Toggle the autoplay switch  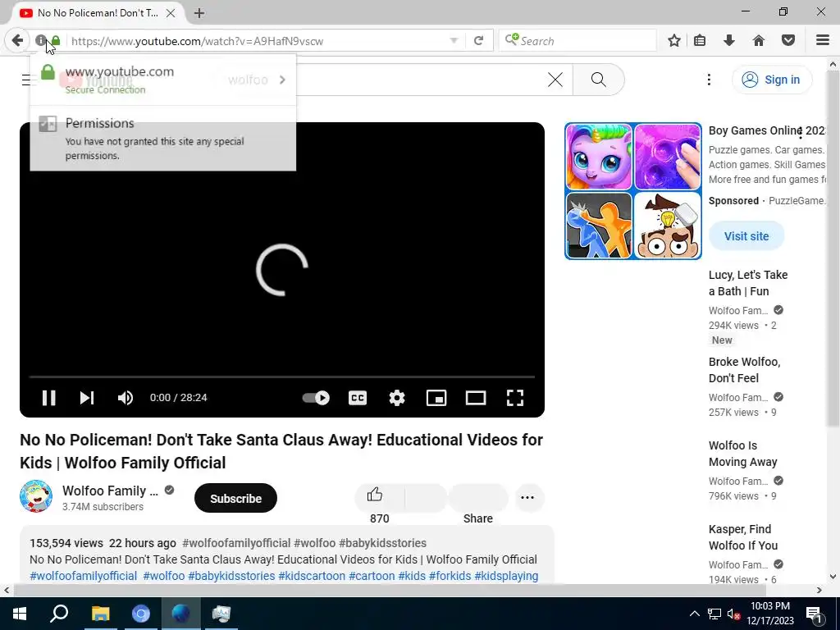316,398
